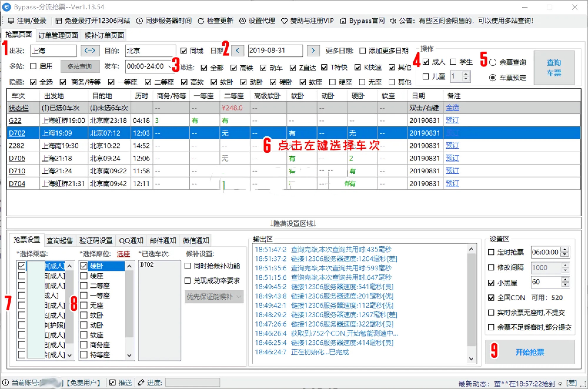Sync server time with 同步服务器时间 icon
This screenshot has height=389, width=588.
(139, 21)
